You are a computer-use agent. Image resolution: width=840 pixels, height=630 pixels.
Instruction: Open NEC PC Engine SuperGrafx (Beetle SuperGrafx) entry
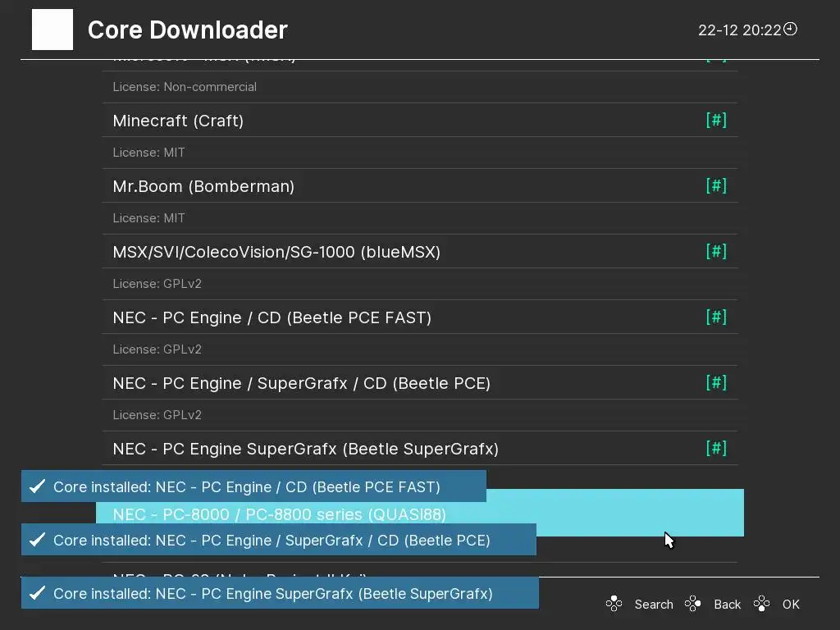point(305,449)
